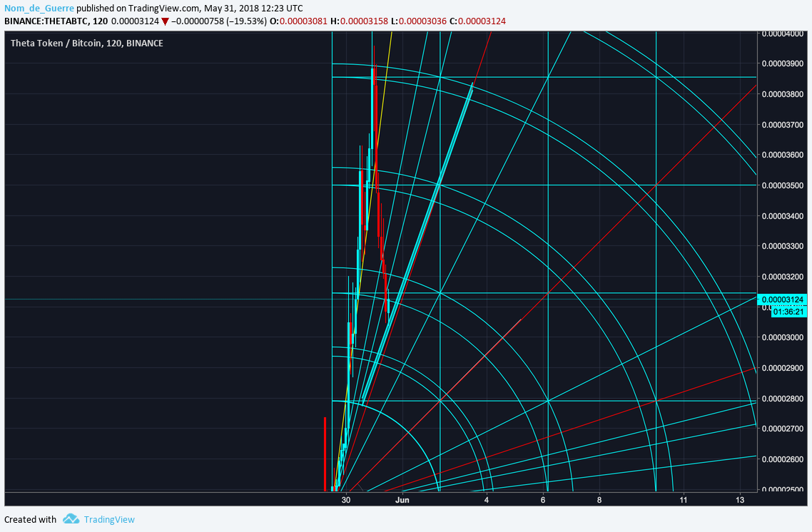812x532 pixels.
Task: Click the TradingView link in the footer
Action: [x=109, y=520]
